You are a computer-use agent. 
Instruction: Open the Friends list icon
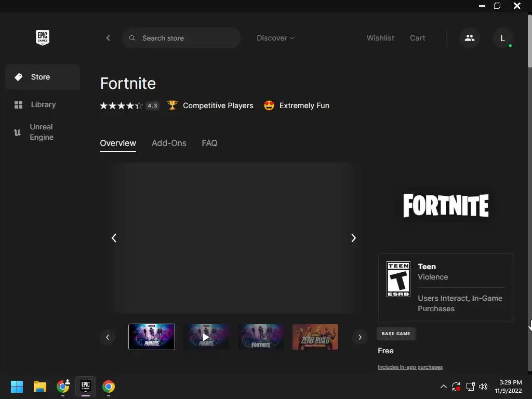pos(470,37)
